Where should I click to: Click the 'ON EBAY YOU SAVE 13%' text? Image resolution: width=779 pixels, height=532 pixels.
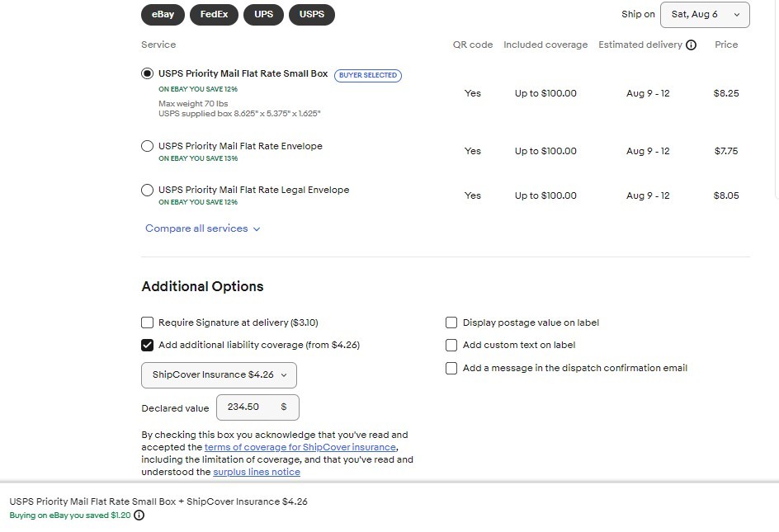pos(198,158)
